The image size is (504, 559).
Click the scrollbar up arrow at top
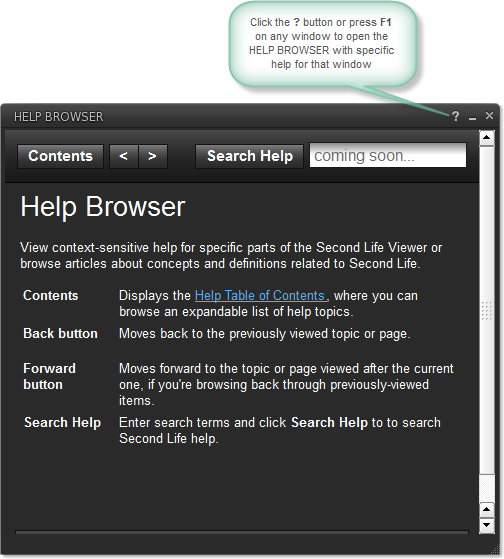[487, 137]
